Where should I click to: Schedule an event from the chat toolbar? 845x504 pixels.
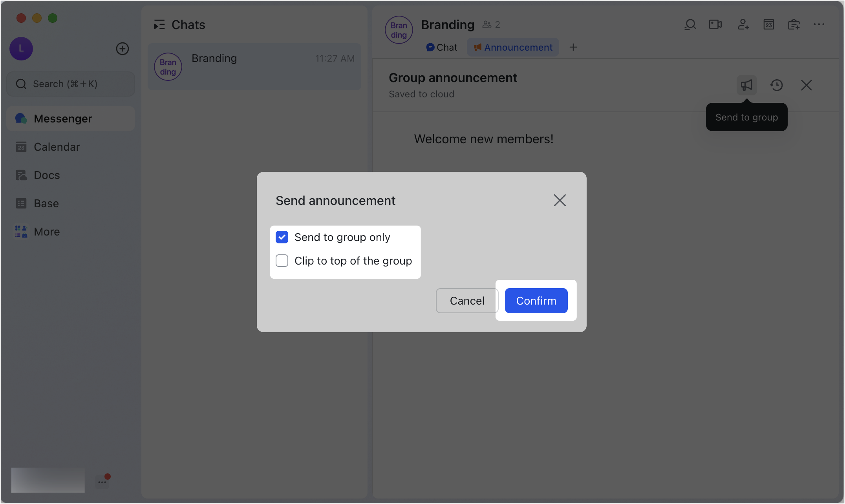click(x=768, y=24)
